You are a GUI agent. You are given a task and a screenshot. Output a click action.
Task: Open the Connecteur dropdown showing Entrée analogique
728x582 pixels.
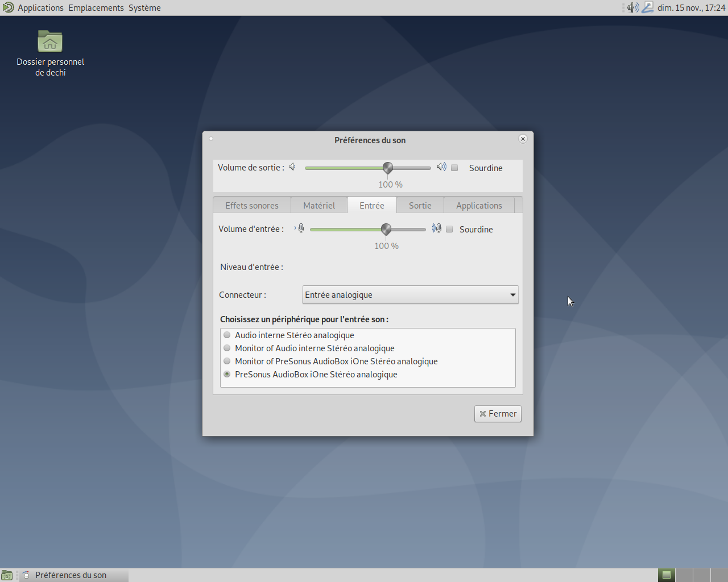(x=410, y=295)
